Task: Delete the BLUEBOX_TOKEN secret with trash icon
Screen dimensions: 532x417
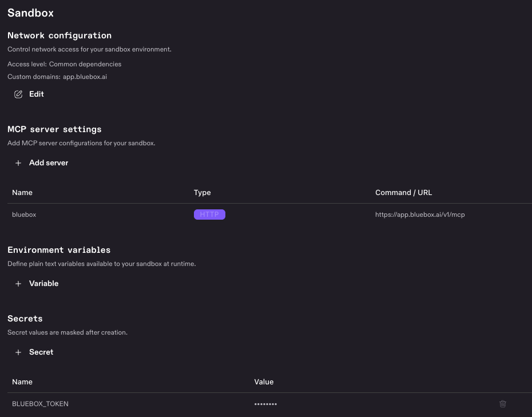Action: pos(503,404)
